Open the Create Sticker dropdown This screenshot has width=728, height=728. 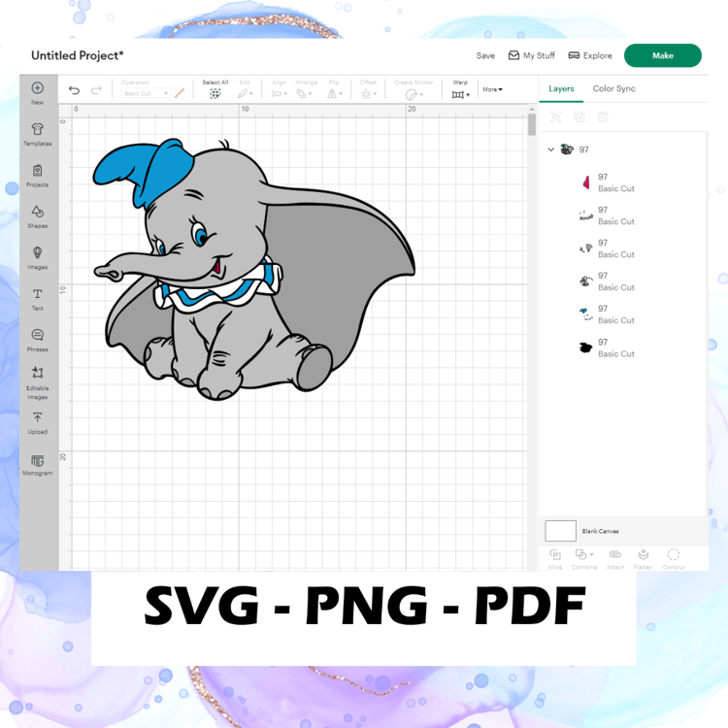pos(414,89)
